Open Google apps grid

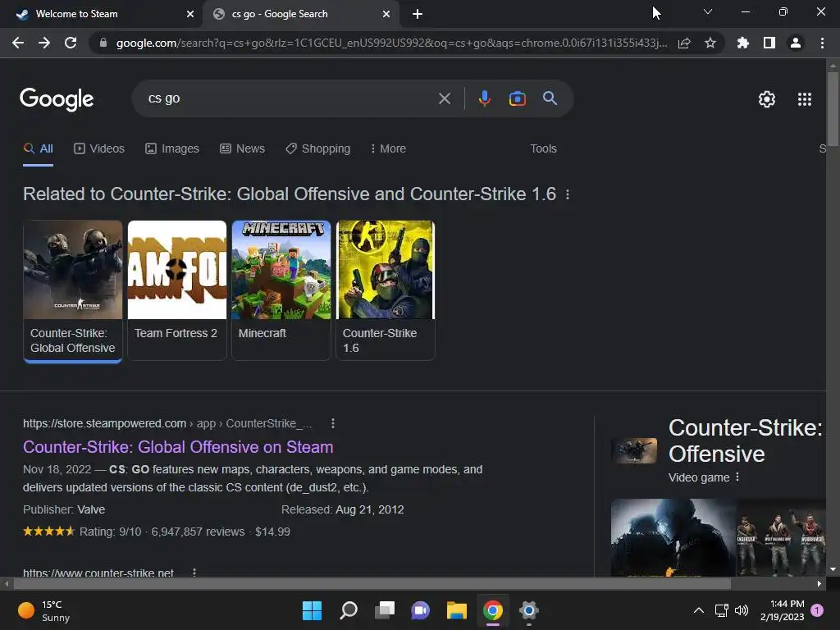[805, 99]
